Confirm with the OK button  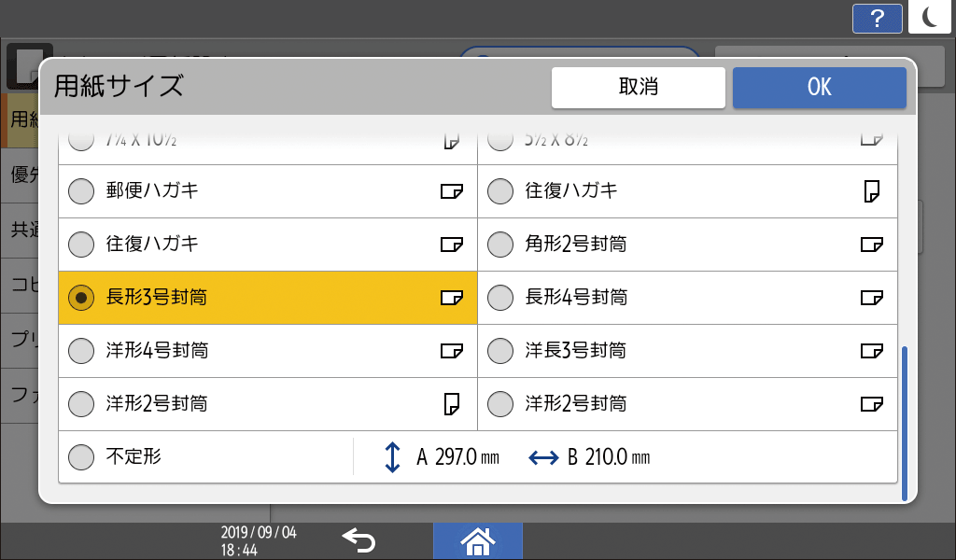click(x=819, y=88)
